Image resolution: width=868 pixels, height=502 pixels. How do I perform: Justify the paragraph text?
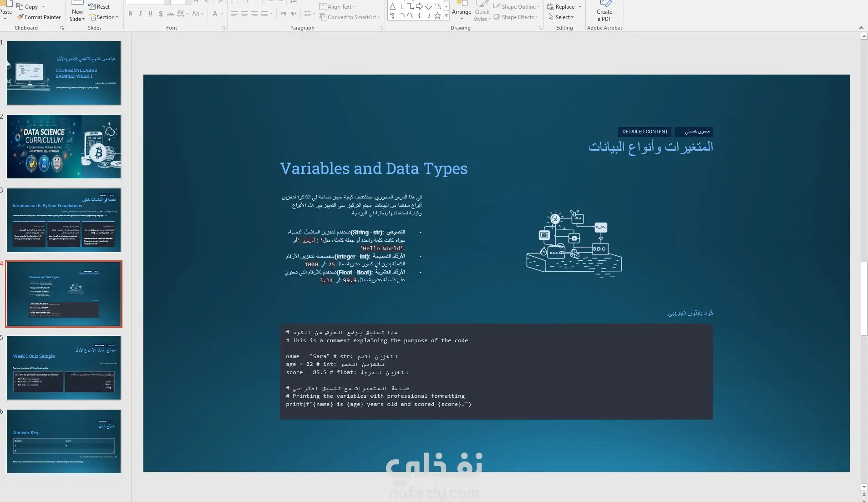click(264, 14)
